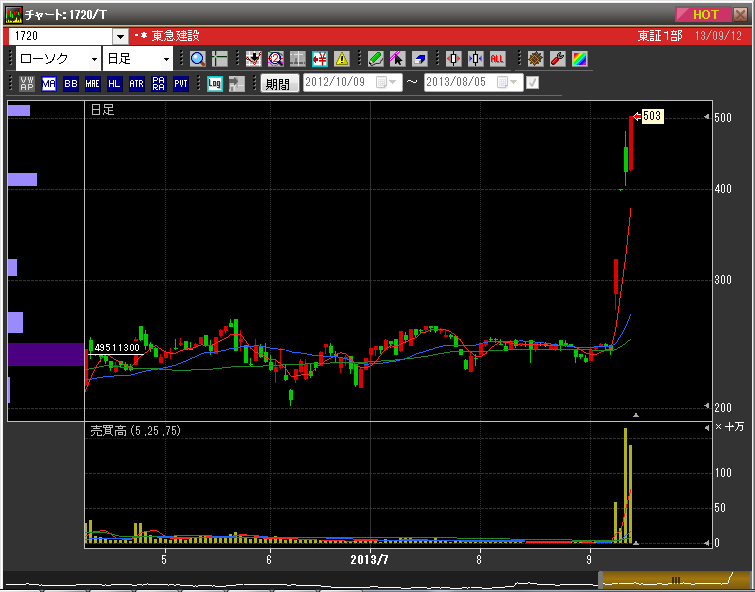Image resolution: width=755 pixels, height=592 pixels.
Task: Click the magnifying glass zoom icon
Action: coord(197,59)
